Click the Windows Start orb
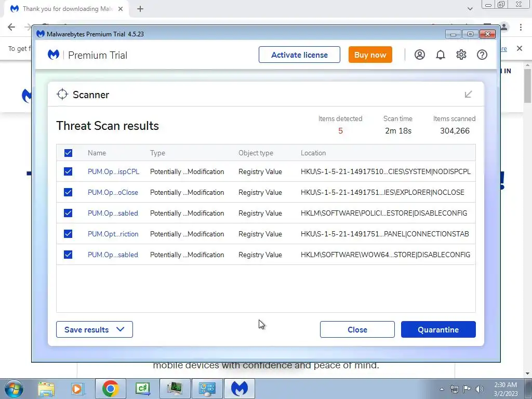The image size is (532, 399). tap(14, 389)
